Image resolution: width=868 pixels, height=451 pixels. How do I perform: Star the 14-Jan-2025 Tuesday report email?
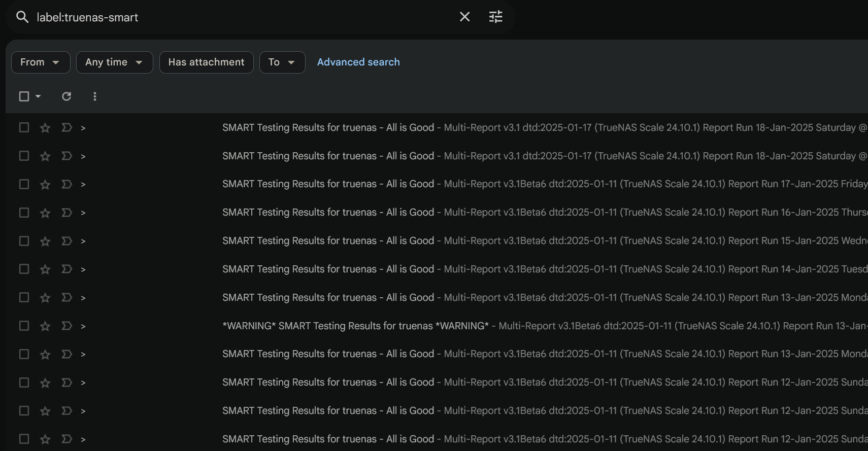[45, 269]
